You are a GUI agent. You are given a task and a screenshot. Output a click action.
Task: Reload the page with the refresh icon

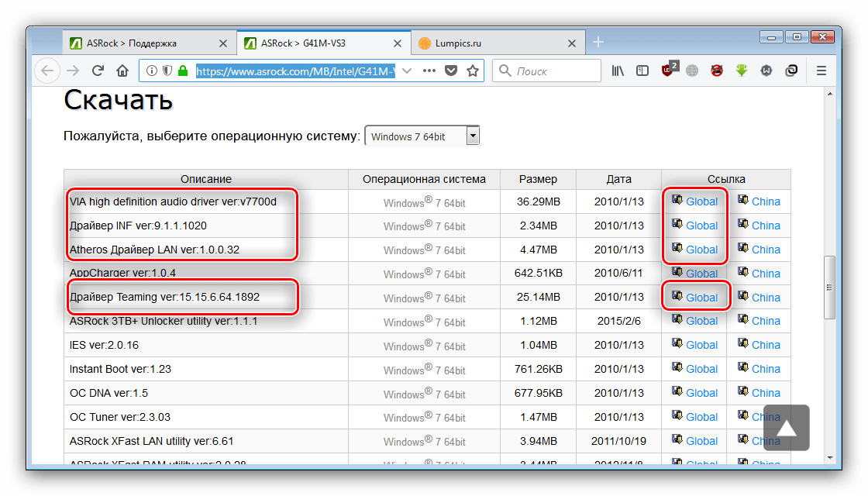coord(98,71)
